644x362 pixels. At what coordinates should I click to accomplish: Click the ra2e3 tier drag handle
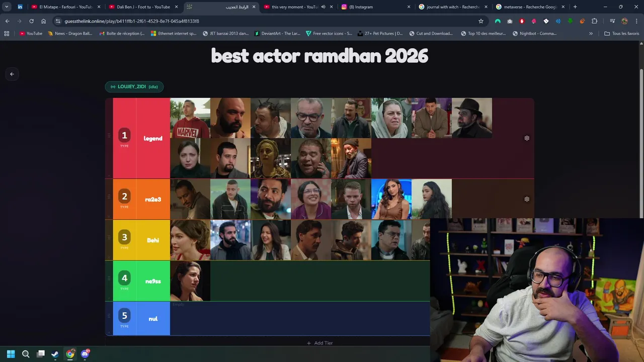pos(109,197)
